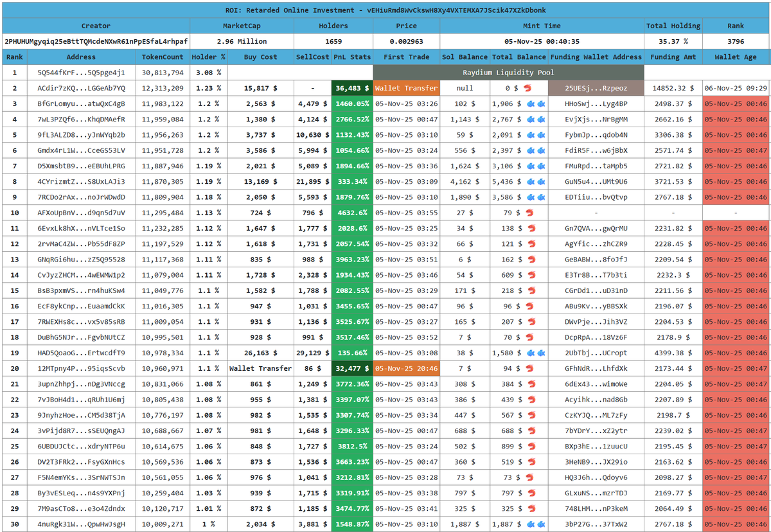Click the shrimp icon in the DuBhG5NJr row

coord(530,337)
